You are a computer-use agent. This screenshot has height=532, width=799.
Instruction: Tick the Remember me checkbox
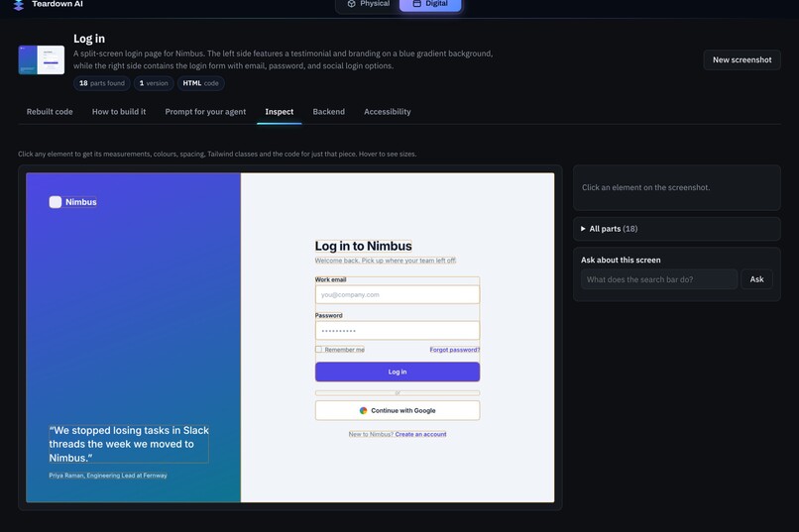[318, 350]
